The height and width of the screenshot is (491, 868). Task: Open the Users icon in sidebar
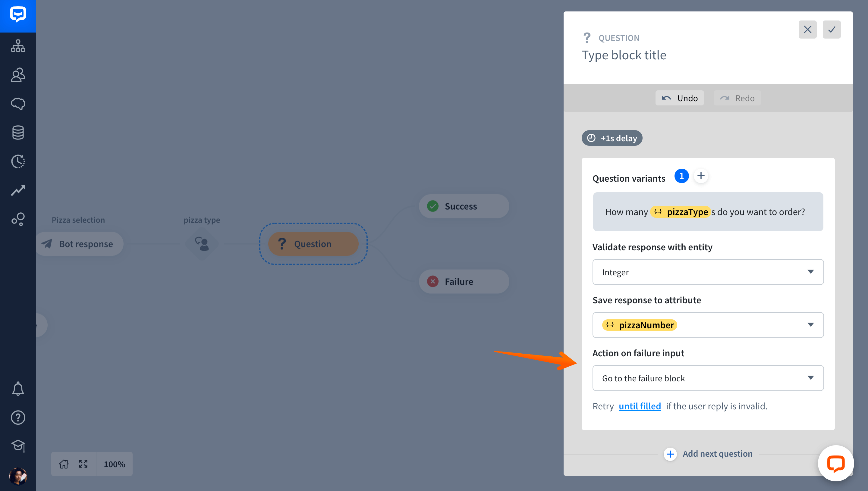[x=18, y=75]
